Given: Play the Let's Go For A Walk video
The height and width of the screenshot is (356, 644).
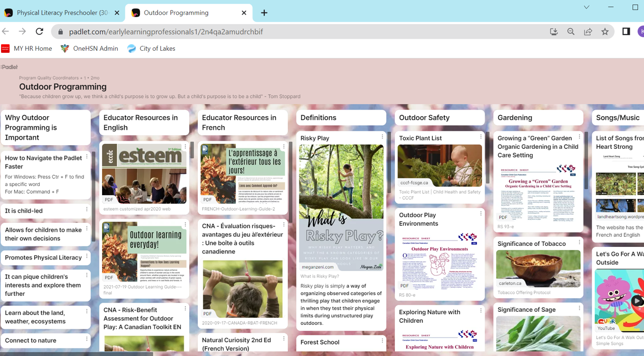Looking at the screenshot, I should [636, 301].
